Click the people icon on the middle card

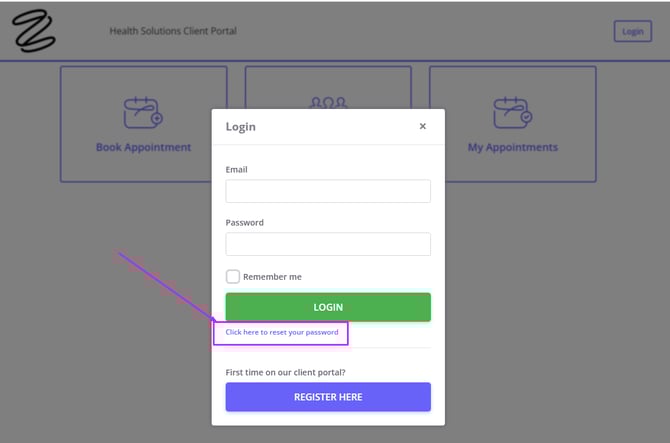coord(328,102)
